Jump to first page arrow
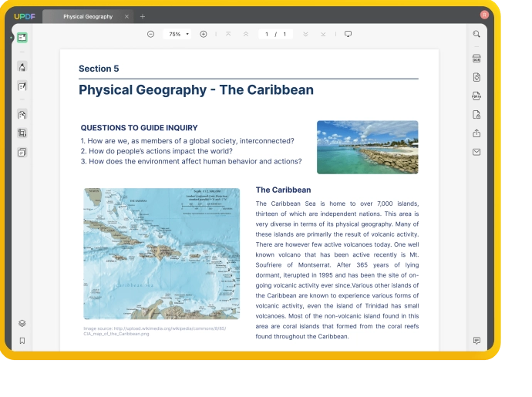The width and height of the screenshot is (532, 397). point(228,34)
